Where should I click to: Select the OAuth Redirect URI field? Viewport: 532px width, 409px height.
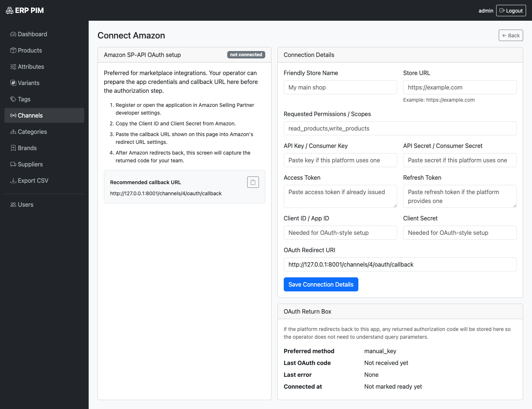(x=400, y=264)
